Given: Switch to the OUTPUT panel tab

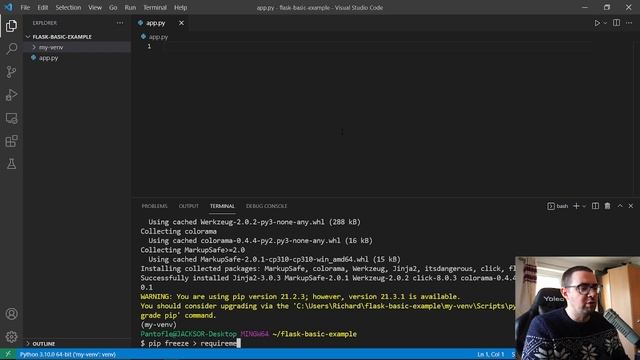Looking at the screenshot, I should pyautogui.click(x=189, y=206).
